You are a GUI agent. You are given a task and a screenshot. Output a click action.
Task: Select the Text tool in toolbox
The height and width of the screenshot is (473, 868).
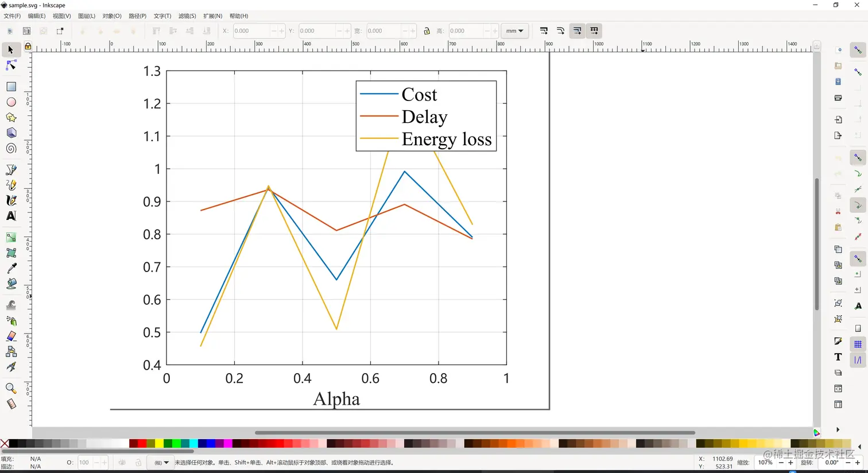tap(11, 216)
